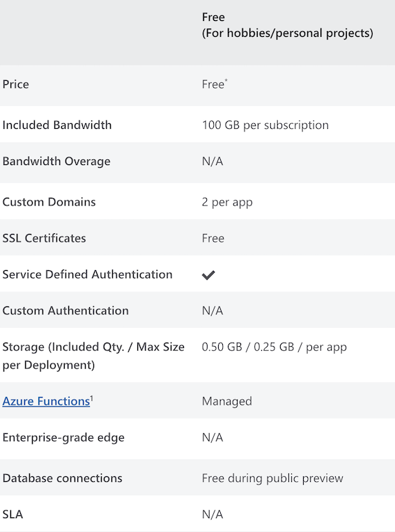The image size is (395, 532).
Task: Click the N/A value for Bandwidth Overage
Action: click(x=212, y=161)
